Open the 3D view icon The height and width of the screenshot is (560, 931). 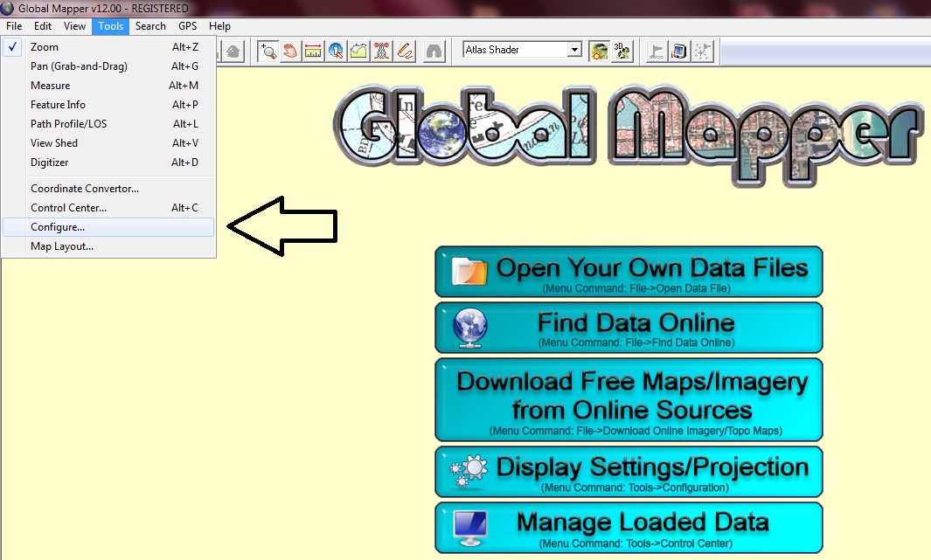(x=622, y=51)
